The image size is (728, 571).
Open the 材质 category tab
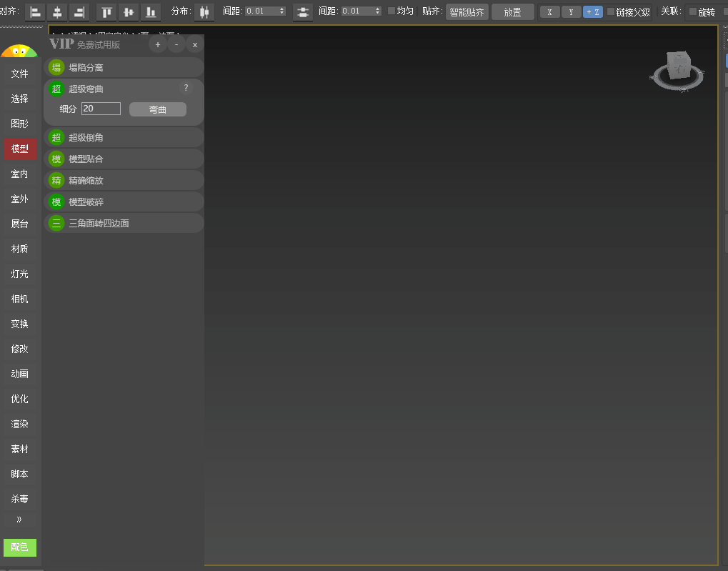pyautogui.click(x=20, y=249)
